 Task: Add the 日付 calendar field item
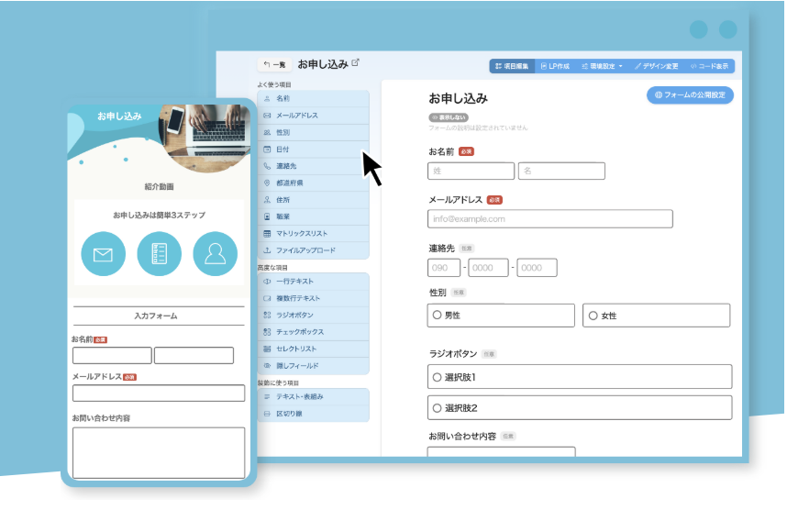[314, 149]
